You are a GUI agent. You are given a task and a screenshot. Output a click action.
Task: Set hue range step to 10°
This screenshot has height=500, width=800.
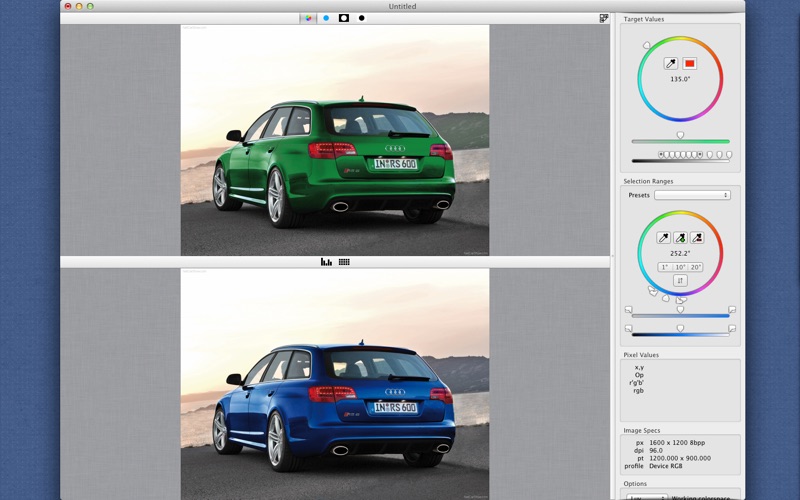coord(680,267)
